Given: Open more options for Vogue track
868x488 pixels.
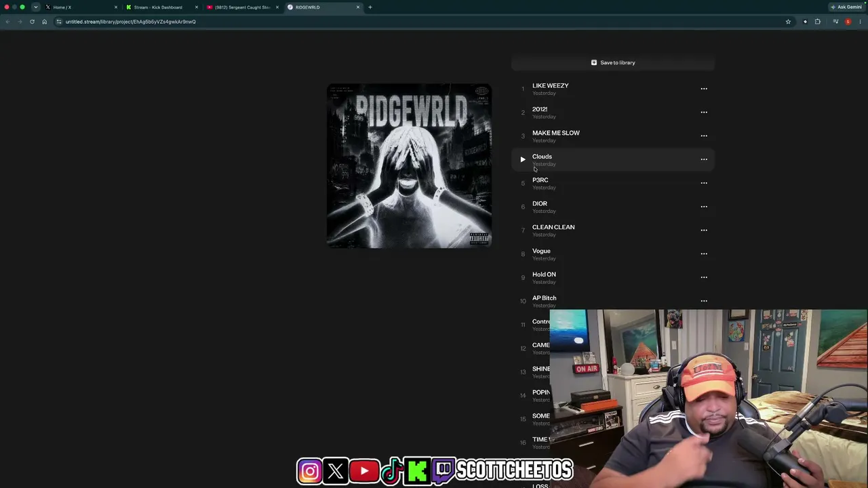Looking at the screenshot, I should (704, 253).
